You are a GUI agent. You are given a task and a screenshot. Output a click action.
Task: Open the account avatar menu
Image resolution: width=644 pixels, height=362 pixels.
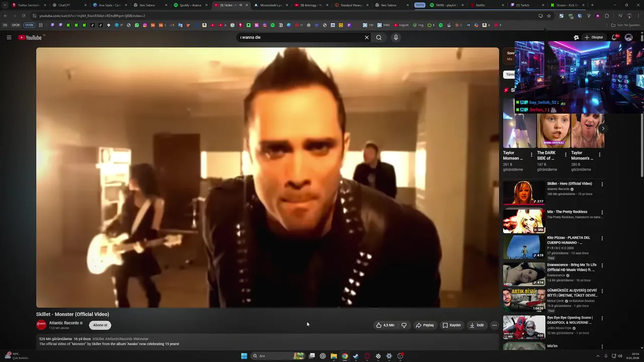(x=629, y=37)
